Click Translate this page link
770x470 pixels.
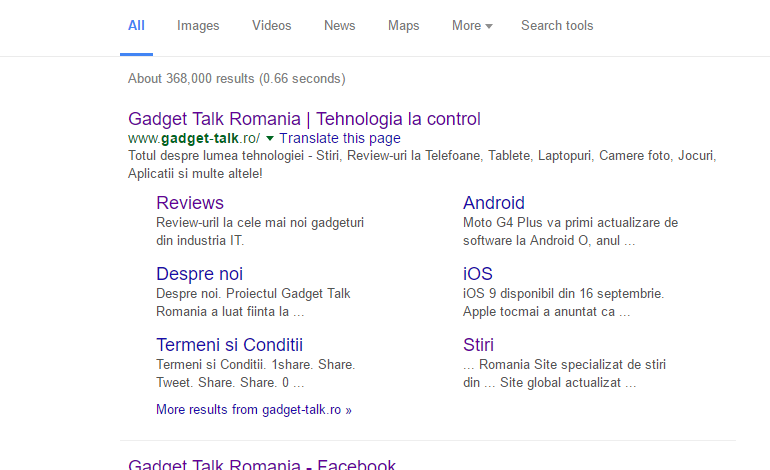coord(340,138)
